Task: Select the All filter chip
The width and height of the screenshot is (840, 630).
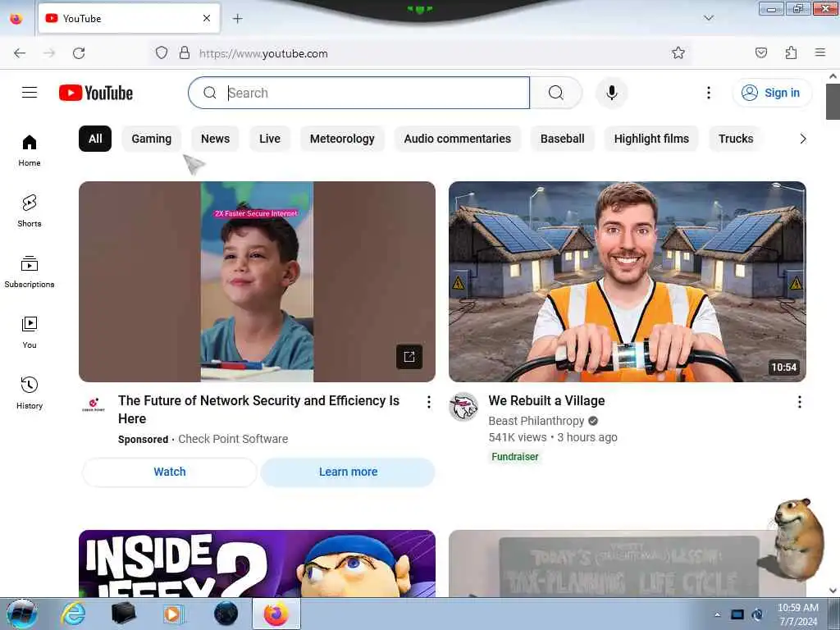Action: tap(95, 139)
